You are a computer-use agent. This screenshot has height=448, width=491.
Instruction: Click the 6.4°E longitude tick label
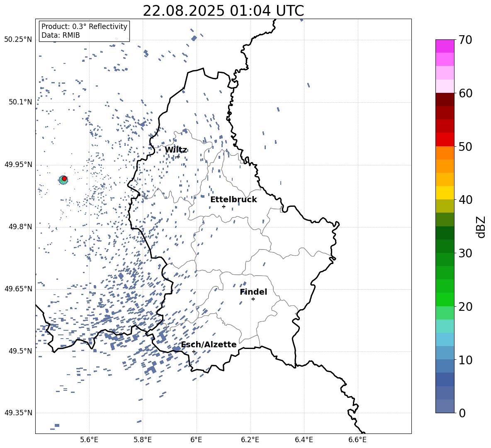tap(304, 440)
